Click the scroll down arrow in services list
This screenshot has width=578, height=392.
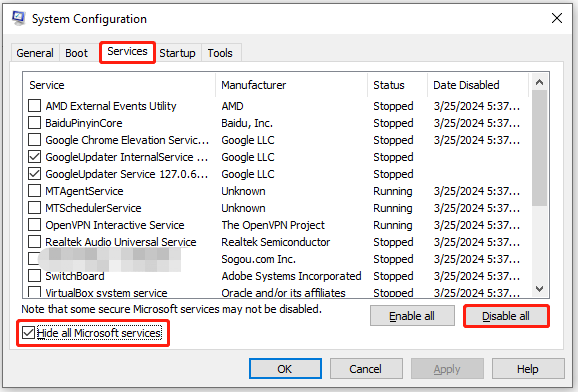point(539,289)
